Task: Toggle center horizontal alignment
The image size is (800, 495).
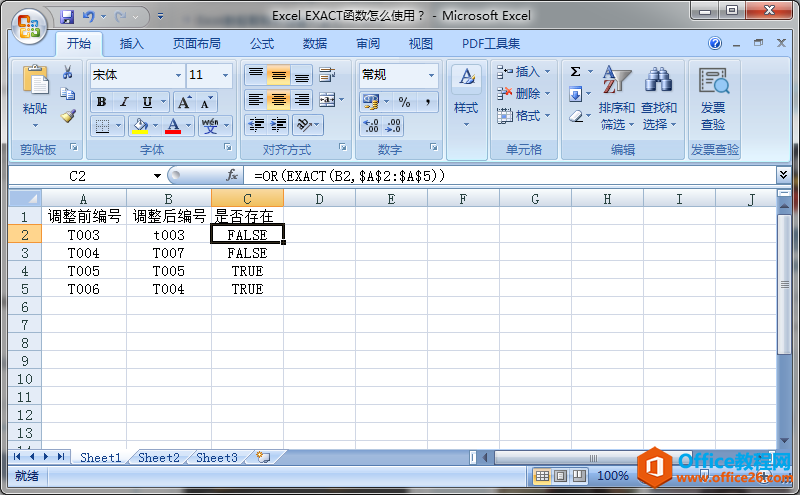Action: (x=279, y=100)
